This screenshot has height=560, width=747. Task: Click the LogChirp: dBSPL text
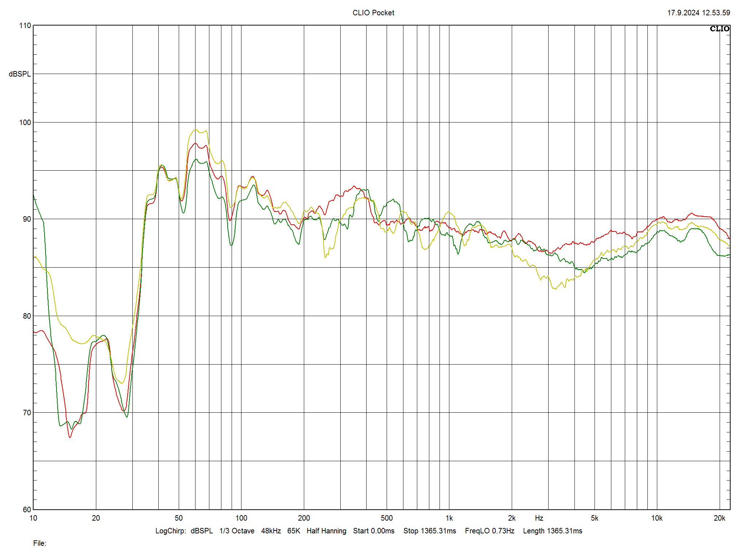click(x=184, y=531)
